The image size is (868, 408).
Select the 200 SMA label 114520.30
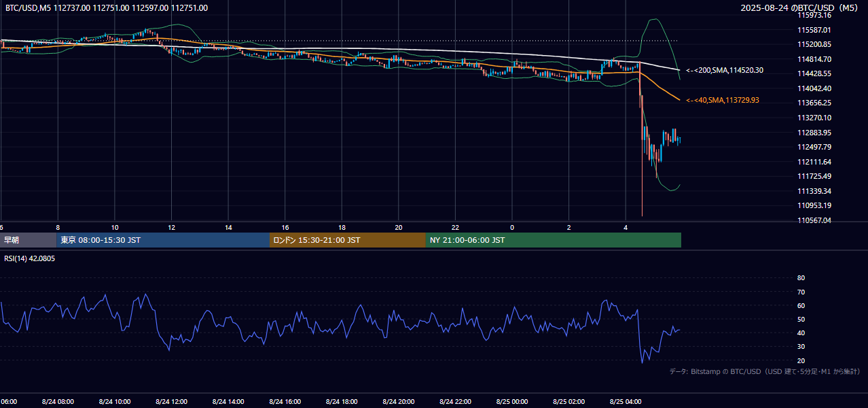pyautogui.click(x=725, y=70)
